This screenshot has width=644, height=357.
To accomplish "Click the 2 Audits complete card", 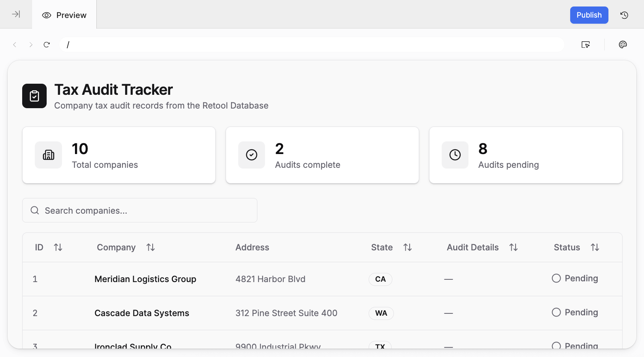I will point(322,155).
